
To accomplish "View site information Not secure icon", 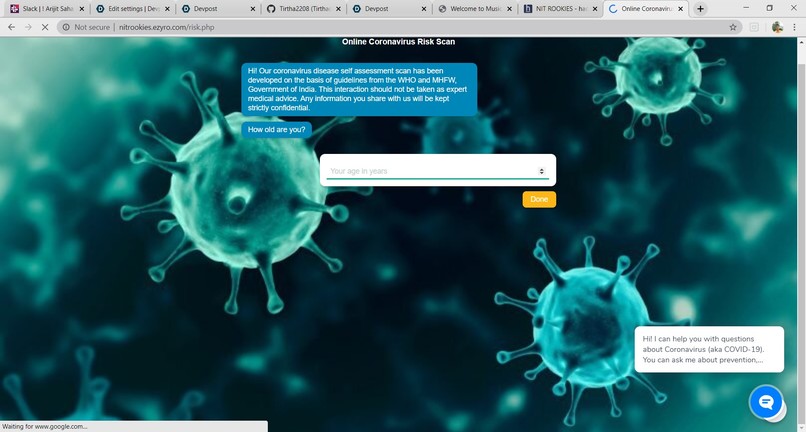I will [66, 27].
